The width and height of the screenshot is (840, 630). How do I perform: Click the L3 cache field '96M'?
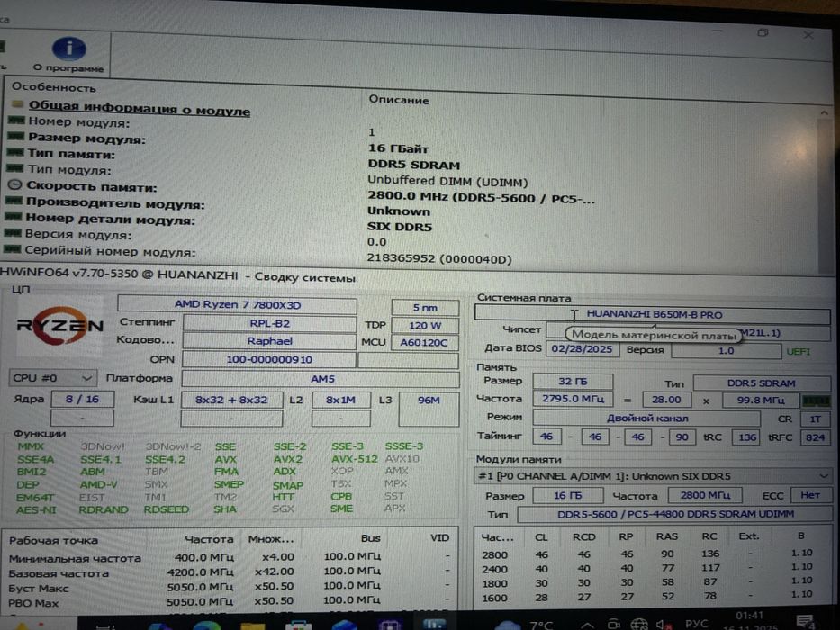pyautogui.click(x=429, y=409)
